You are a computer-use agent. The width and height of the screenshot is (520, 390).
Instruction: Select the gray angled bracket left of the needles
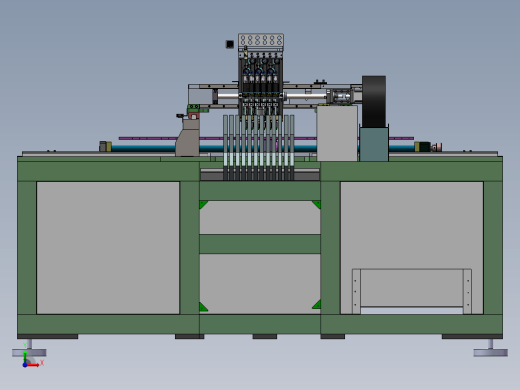(x=188, y=137)
